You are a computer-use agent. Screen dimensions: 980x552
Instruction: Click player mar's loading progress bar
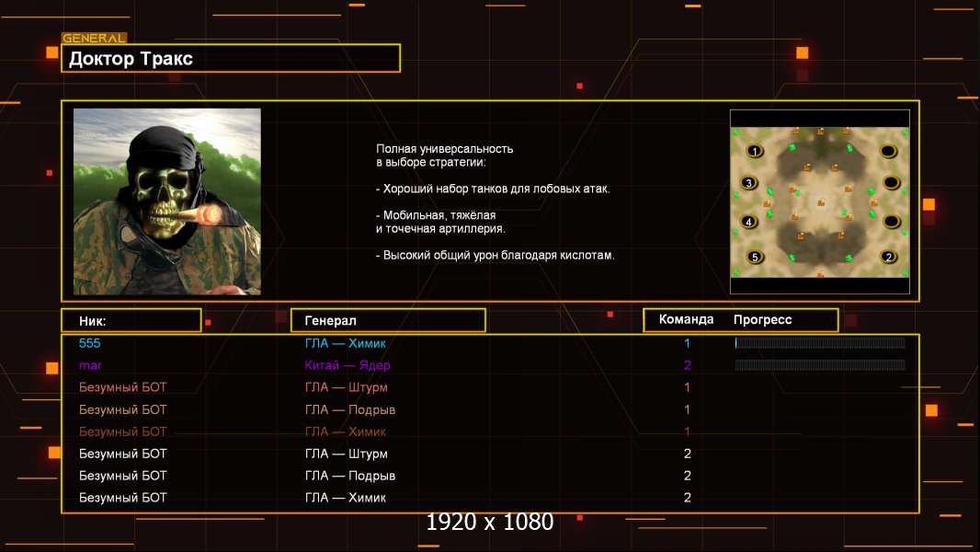pyautogui.click(x=820, y=364)
